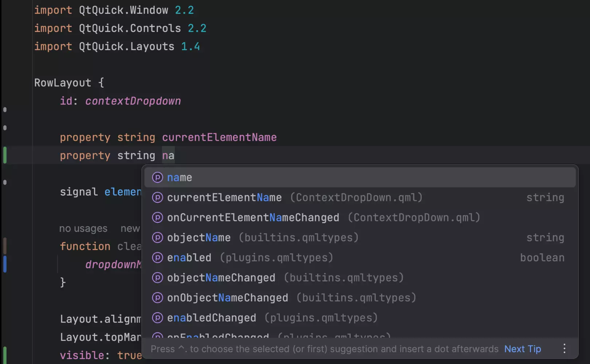Click property icon beside objectName suggestion
This screenshot has height=364, width=590.
tap(157, 238)
